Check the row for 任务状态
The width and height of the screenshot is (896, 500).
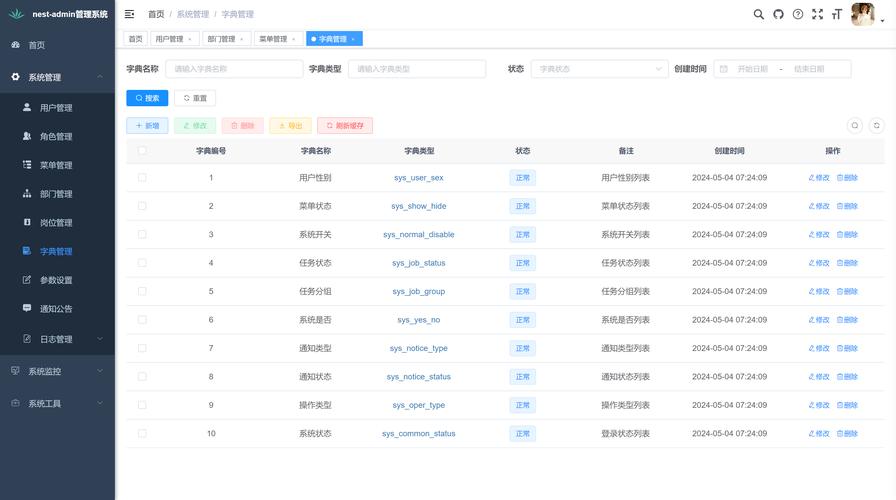[142, 263]
